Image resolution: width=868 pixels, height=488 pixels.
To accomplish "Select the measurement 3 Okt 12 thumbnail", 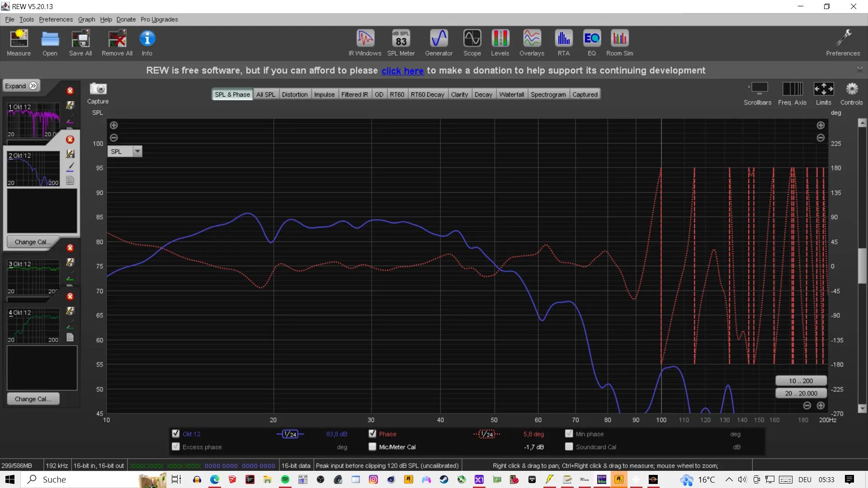I will pos(33,277).
